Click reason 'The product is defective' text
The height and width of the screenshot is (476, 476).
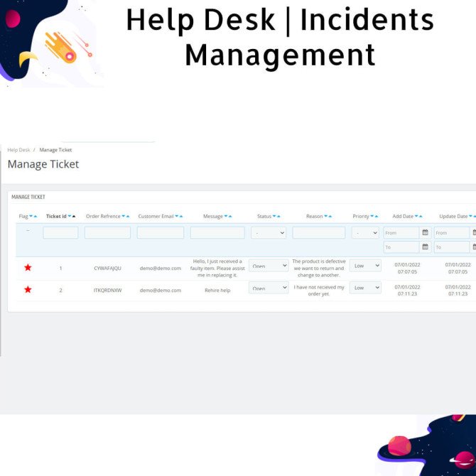[319, 268]
